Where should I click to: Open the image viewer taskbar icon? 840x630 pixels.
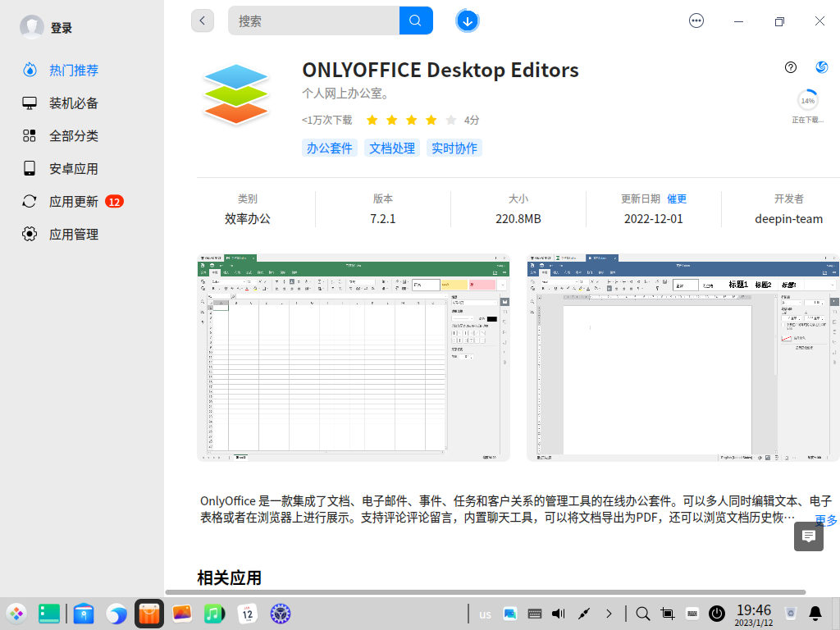(x=182, y=614)
